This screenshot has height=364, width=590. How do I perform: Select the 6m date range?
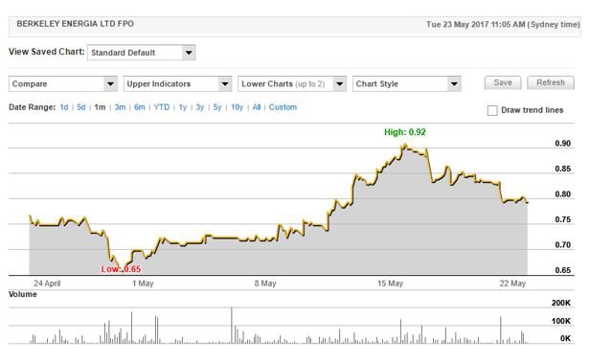[x=140, y=107]
